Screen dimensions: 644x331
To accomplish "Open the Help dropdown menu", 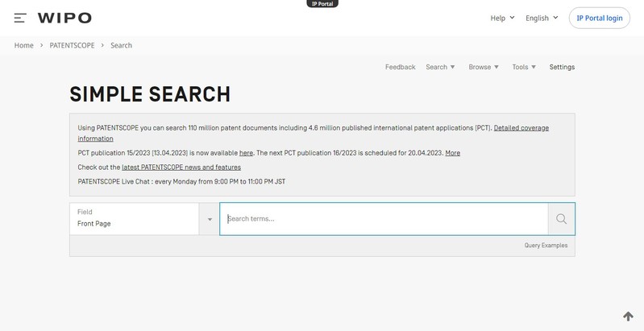I will 502,18.
